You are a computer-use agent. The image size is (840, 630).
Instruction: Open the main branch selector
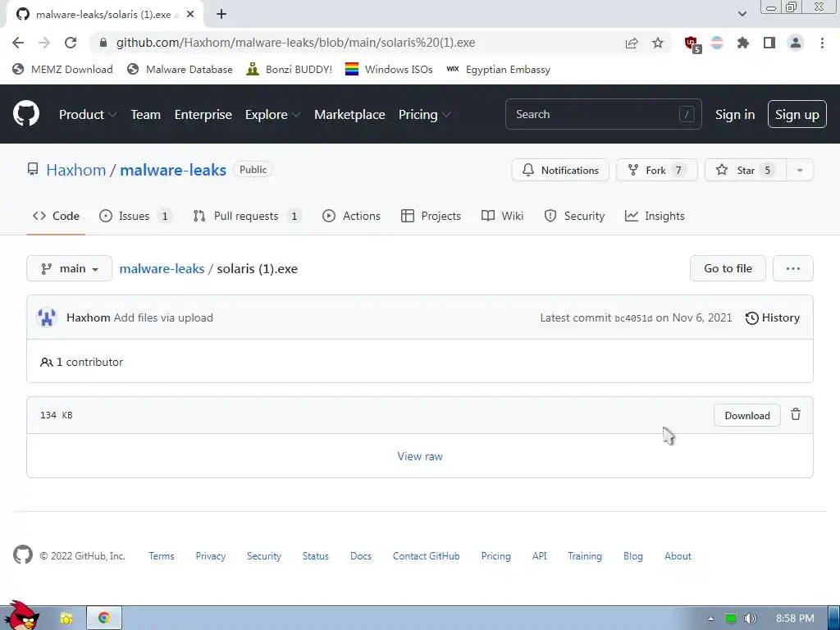pos(69,268)
